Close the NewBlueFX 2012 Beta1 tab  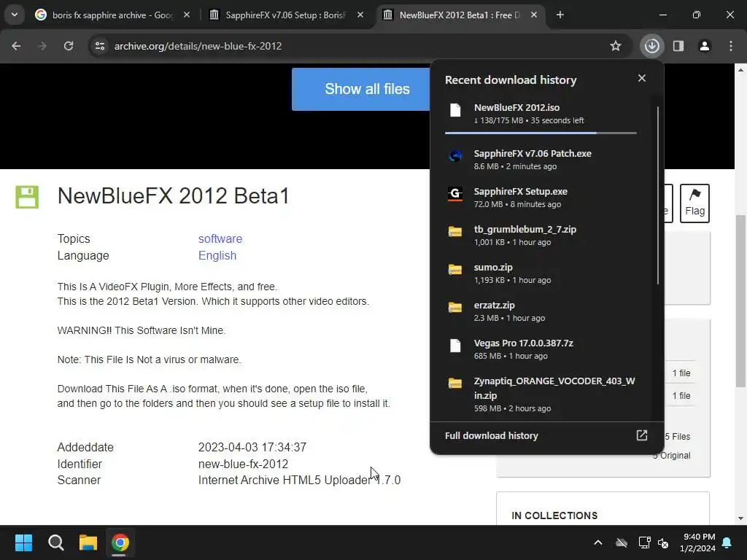(x=534, y=15)
